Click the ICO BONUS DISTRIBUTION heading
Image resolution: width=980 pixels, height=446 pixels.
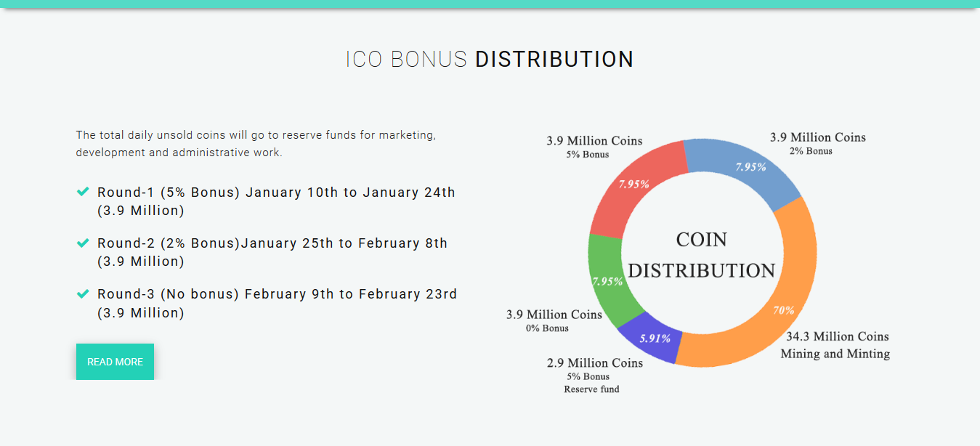pos(490,59)
